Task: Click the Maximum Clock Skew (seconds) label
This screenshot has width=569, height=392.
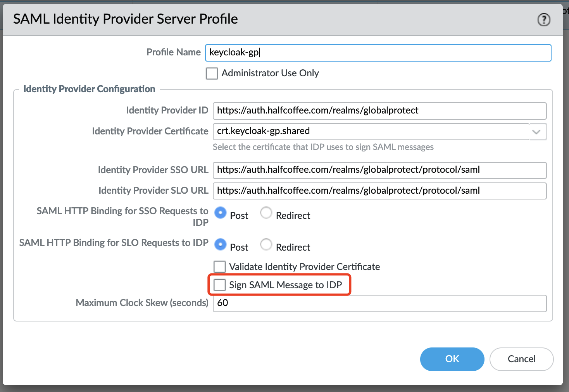Action: [142, 303]
